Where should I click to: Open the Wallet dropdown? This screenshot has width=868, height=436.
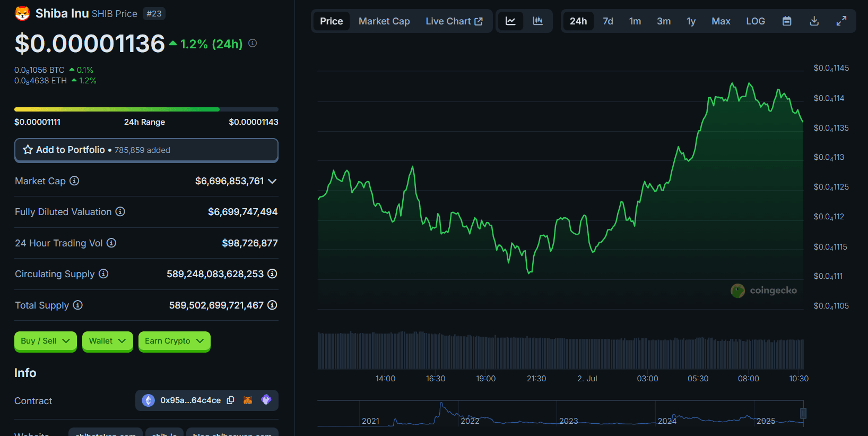[108, 341]
